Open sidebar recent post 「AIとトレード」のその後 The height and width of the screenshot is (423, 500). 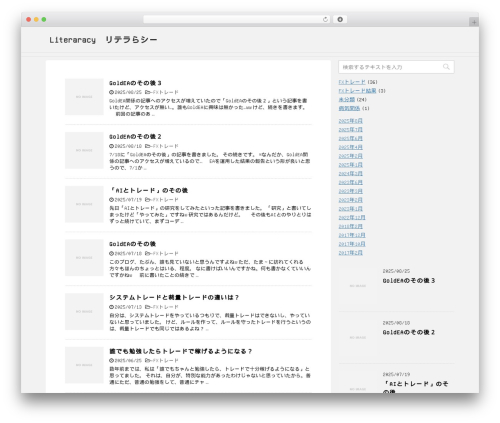click(x=415, y=388)
